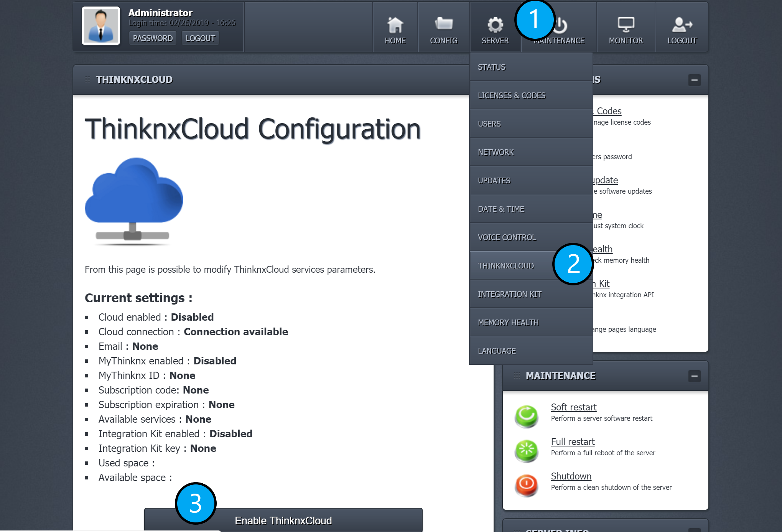Click the Administrator avatar picture
This screenshot has height=532, width=782.
101,26
